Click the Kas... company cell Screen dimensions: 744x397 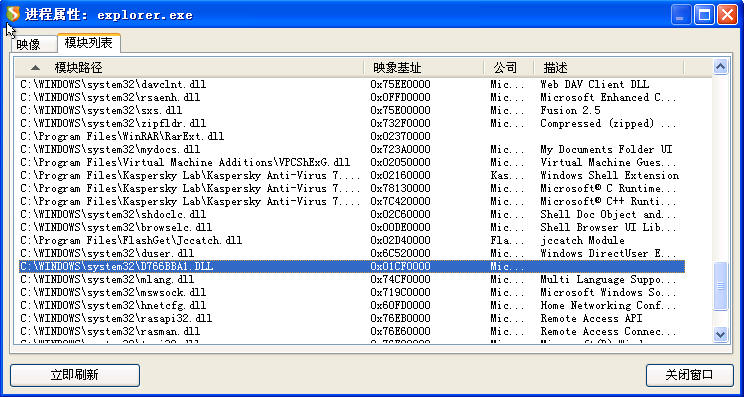(508, 175)
